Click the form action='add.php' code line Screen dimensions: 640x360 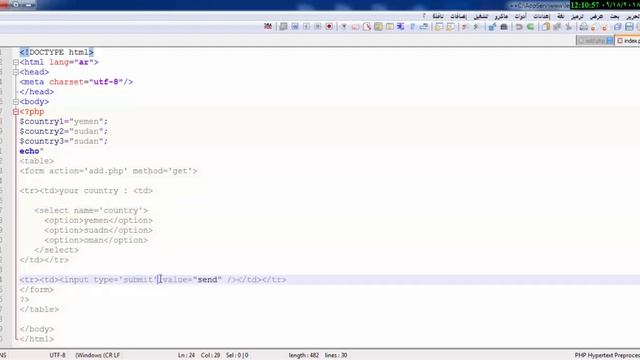[108, 171]
